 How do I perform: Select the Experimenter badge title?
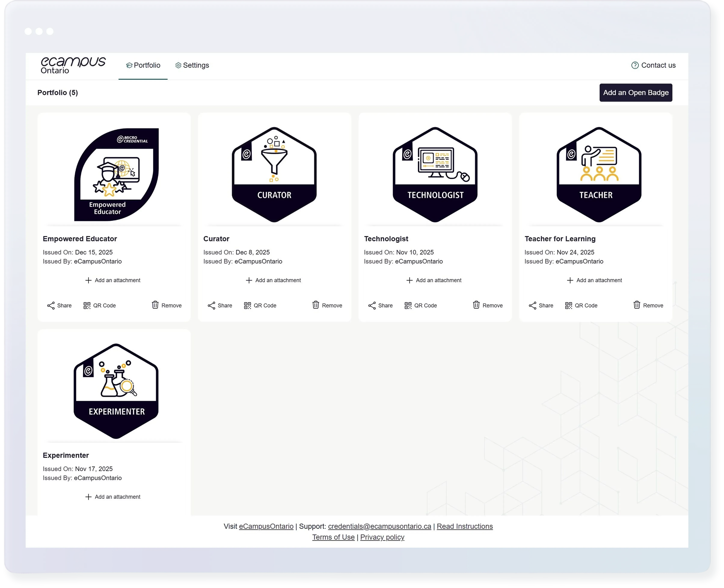66,456
